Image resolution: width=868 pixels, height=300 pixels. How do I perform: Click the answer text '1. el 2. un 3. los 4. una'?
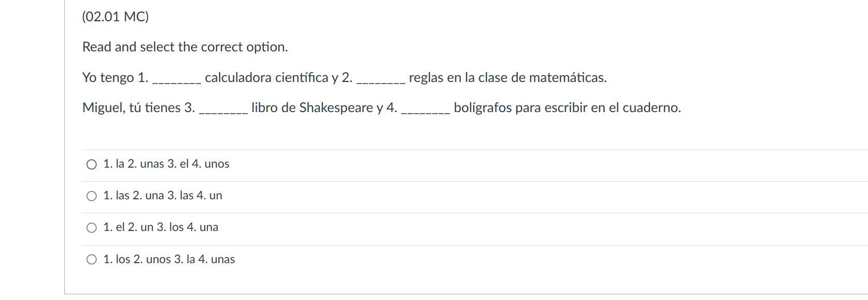click(161, 227)
